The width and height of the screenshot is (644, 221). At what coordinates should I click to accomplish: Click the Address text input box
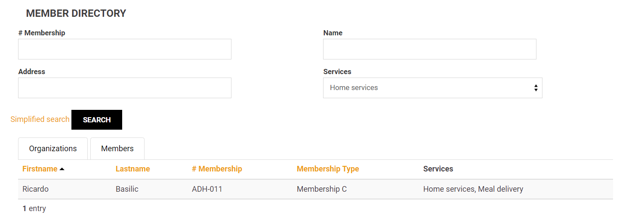pyautogui.click(x=125, y=88)
